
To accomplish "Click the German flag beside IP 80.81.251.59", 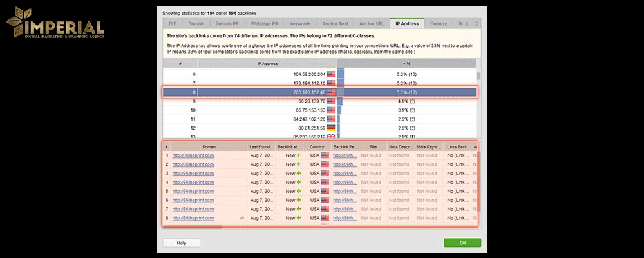I will (x=332, y=128).
